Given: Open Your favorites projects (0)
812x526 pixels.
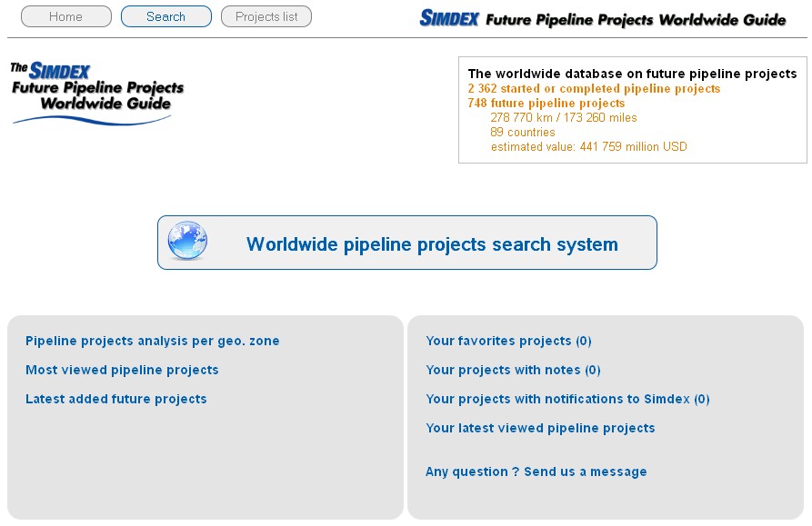Looking at the screenshot, I should point(508,341).
